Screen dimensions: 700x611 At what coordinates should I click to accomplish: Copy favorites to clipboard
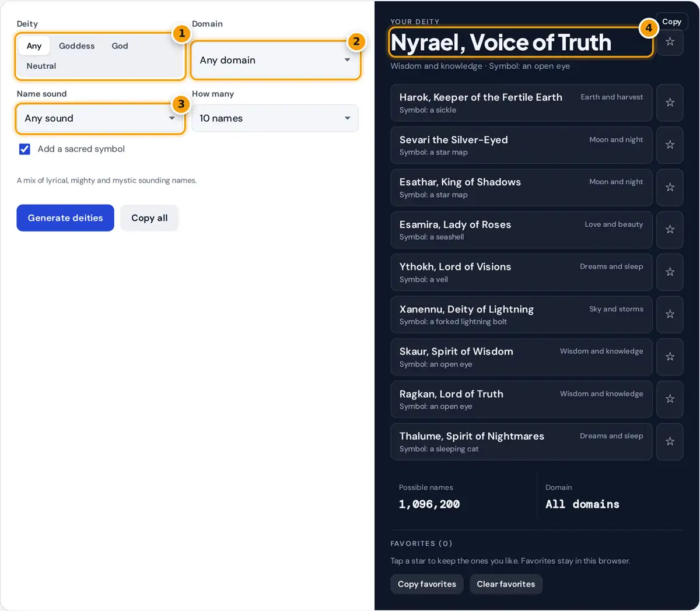pyautogui.click(x=427, y=584)
